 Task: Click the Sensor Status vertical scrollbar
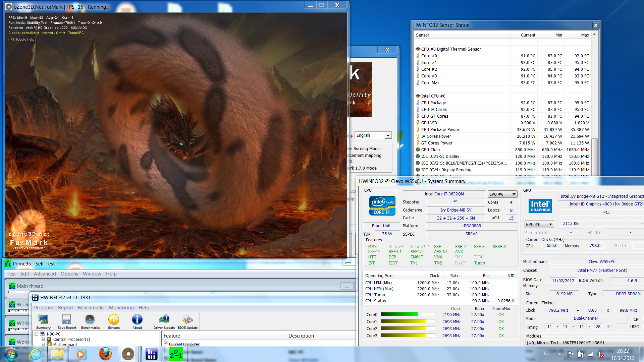tap(594, 101)
